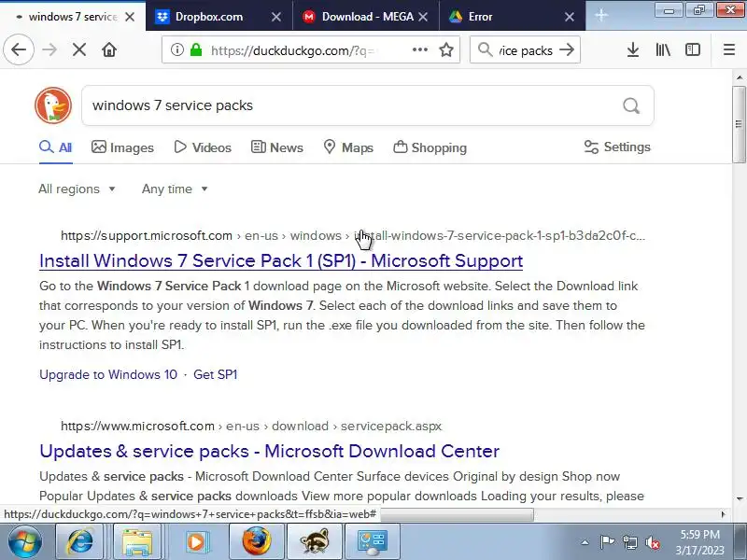747x560 pixels.
Task: Stop loading the page
Action: (79, 49)
